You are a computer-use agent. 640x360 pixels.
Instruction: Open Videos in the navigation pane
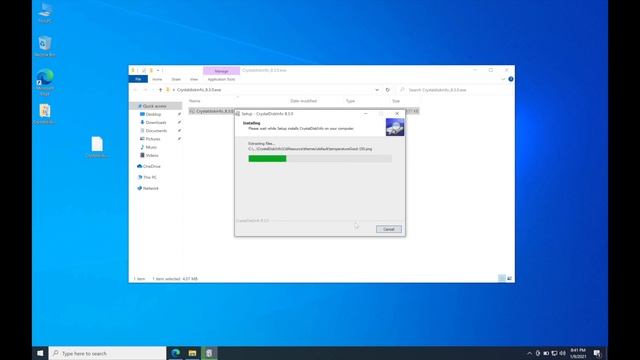click(x=152, y=156)
